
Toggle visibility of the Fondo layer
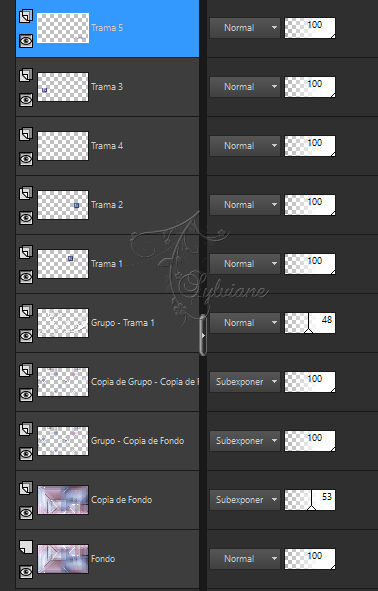[x=26, y=572]
